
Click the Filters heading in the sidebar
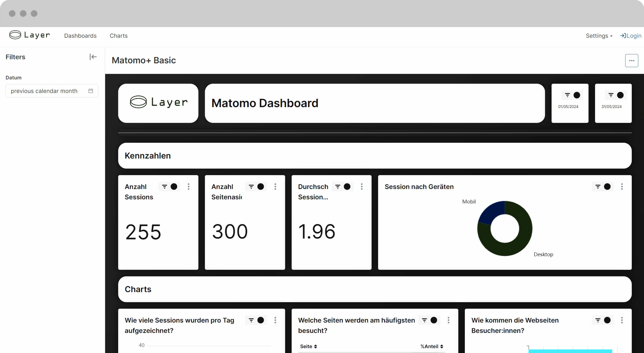(15, 57)
